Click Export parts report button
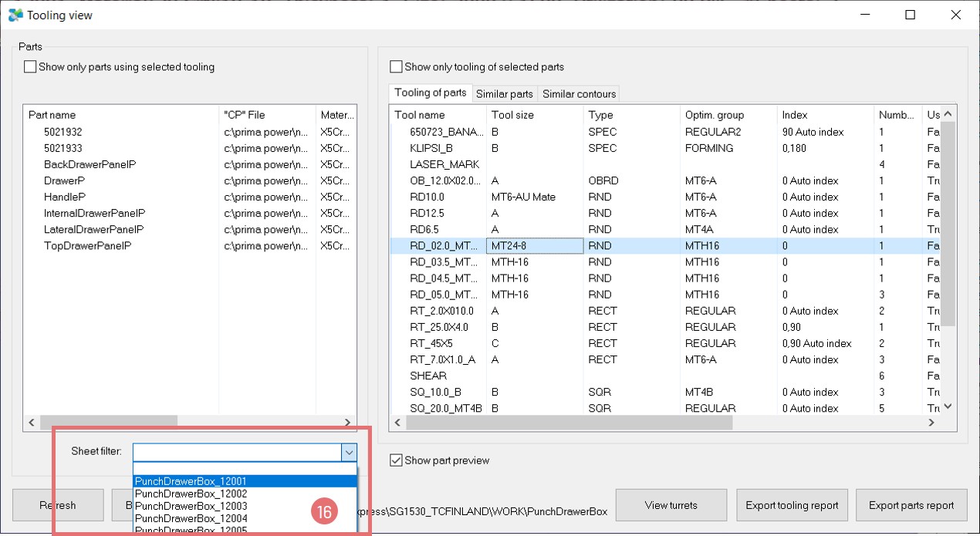This screenshot has width=980, height=536. [x=911, y=505]
